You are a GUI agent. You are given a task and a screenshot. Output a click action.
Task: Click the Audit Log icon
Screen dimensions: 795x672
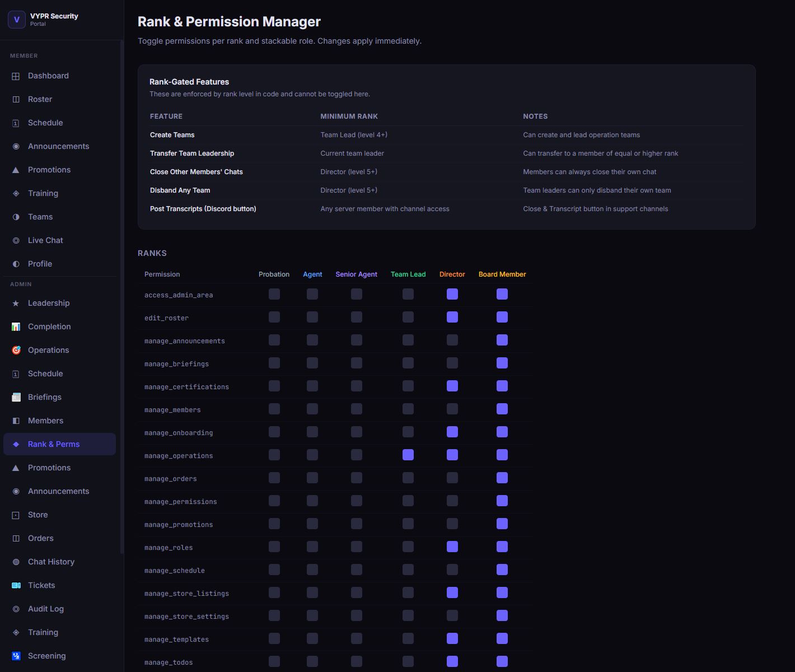click(x=16, y=609)
